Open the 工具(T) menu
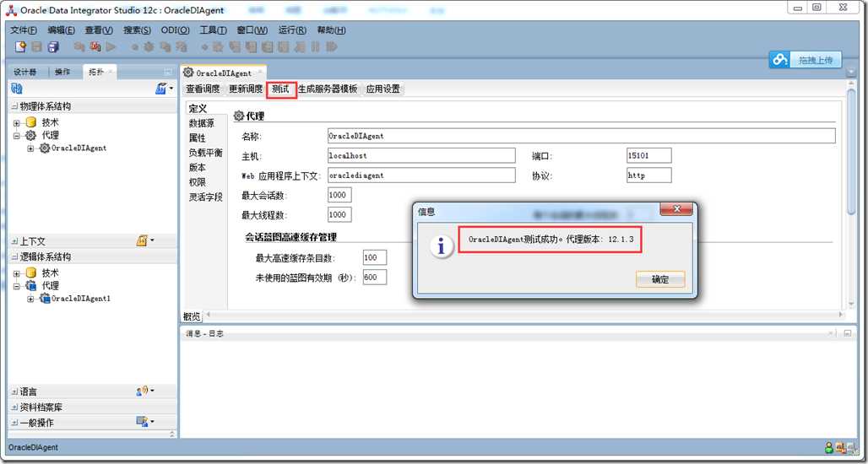 point(213,30)
